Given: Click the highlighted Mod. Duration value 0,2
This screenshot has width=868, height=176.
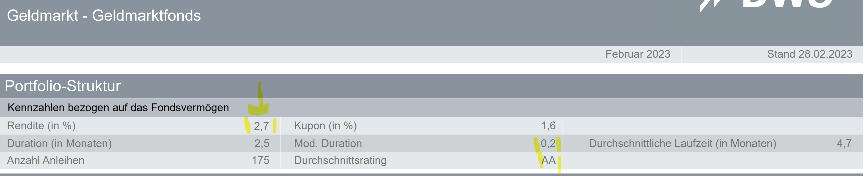Looking at the screenshot, I should (548, 144).
